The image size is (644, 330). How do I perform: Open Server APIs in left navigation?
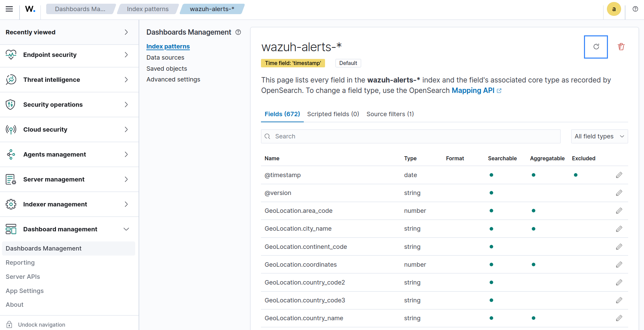point(23,277)
